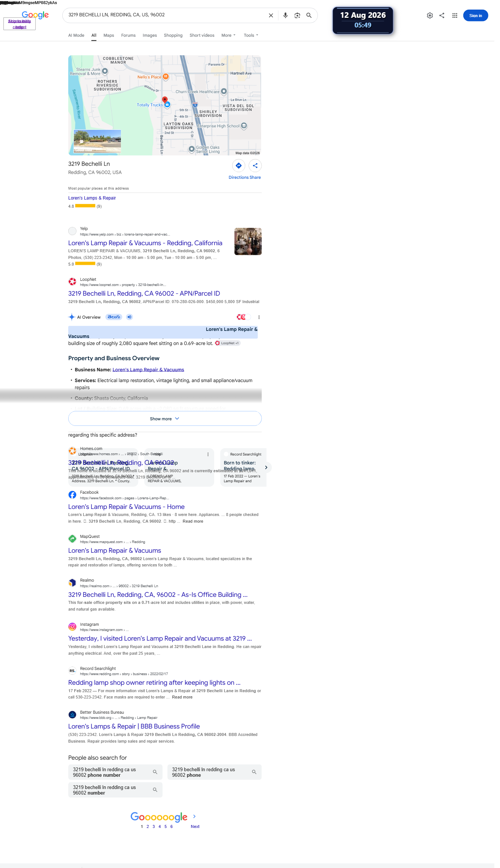The image size is (500, 868).
Task: Click the Directions text link under the map
Action: [239, 177]
